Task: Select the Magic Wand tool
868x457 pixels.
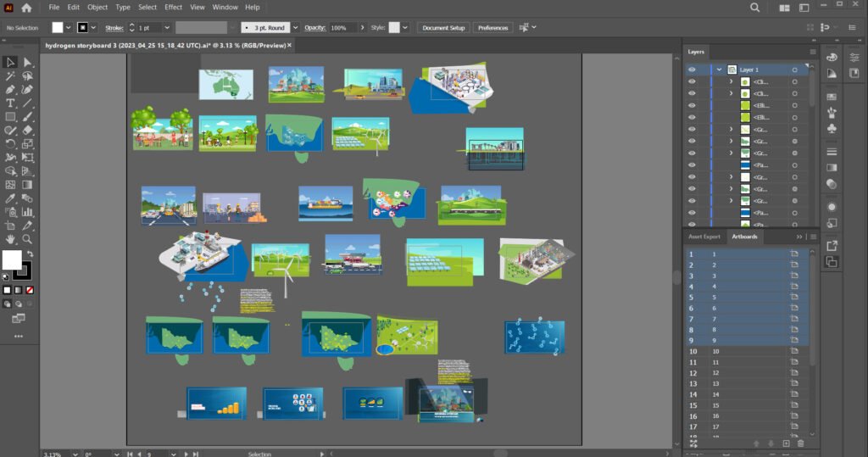Action: (x=10, y=76)
